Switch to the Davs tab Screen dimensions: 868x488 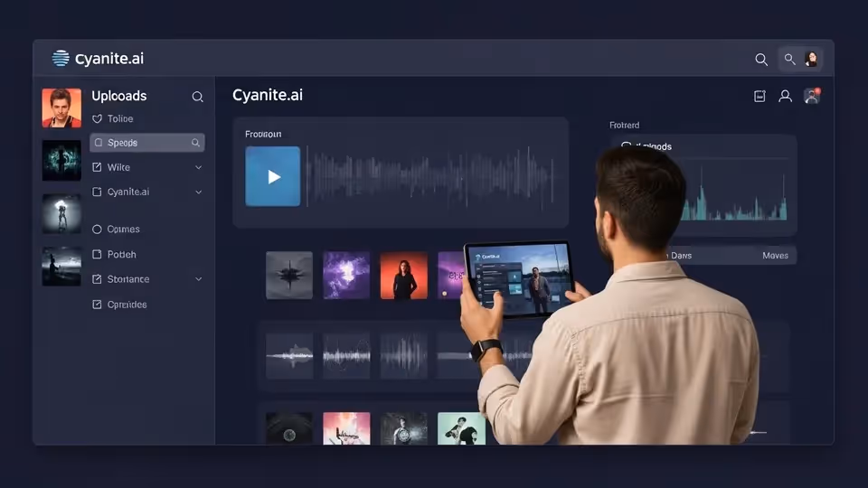[x=681, y=256]
